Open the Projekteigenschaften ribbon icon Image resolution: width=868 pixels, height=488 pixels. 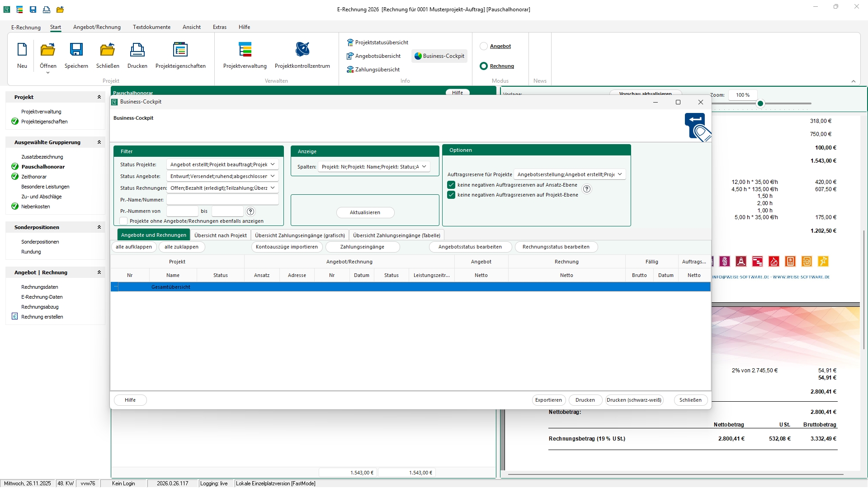point(180,50)
